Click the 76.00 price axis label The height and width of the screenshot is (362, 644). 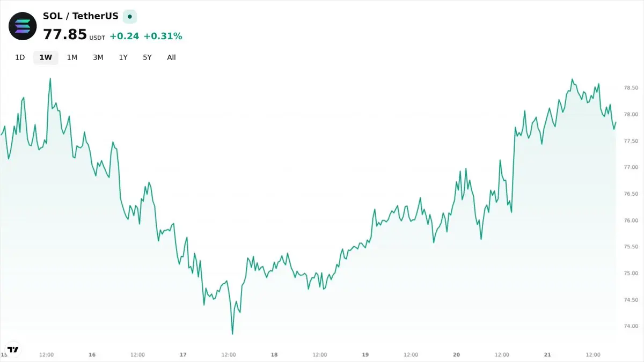coord(631,220)
